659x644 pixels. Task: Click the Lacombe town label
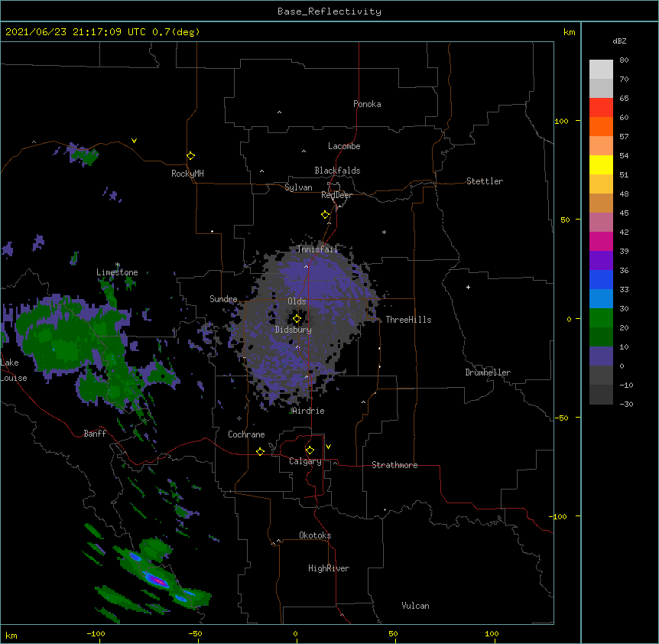point(344,146)
